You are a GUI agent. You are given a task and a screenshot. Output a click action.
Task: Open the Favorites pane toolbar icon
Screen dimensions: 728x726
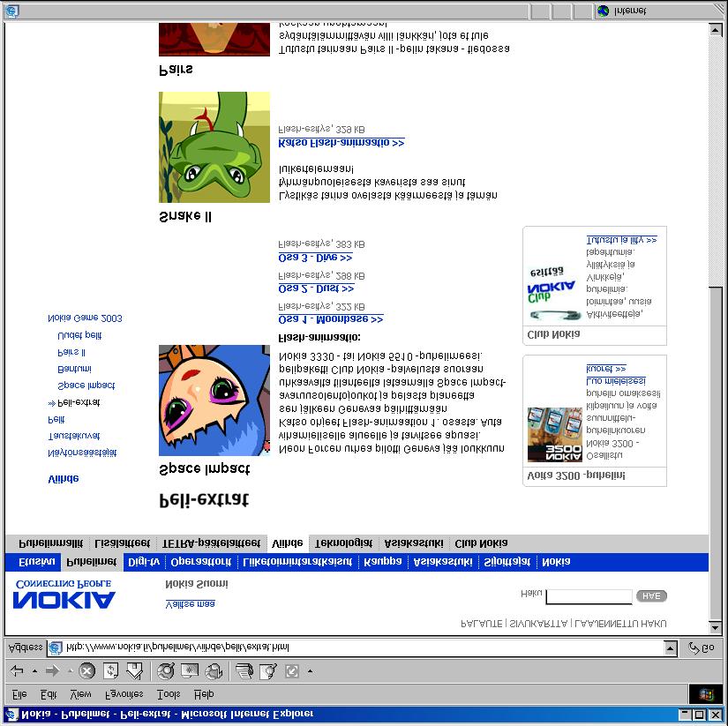190,670
